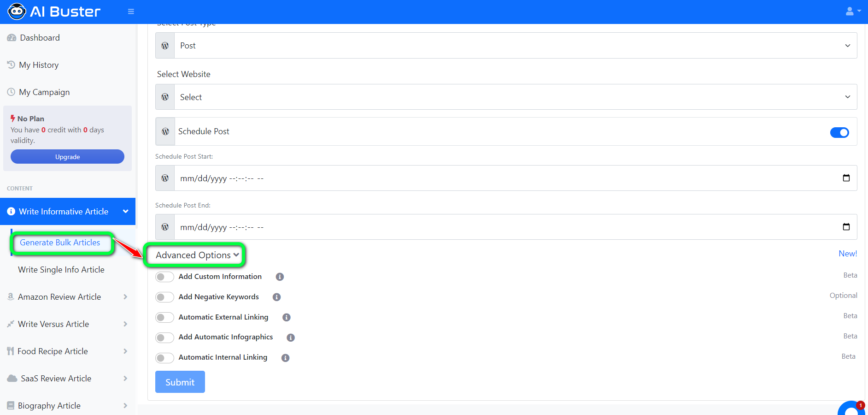Click info icon for Add Negative Keywords
The width and height of the screenshot is (868, 415).
[x=277, y=297]
